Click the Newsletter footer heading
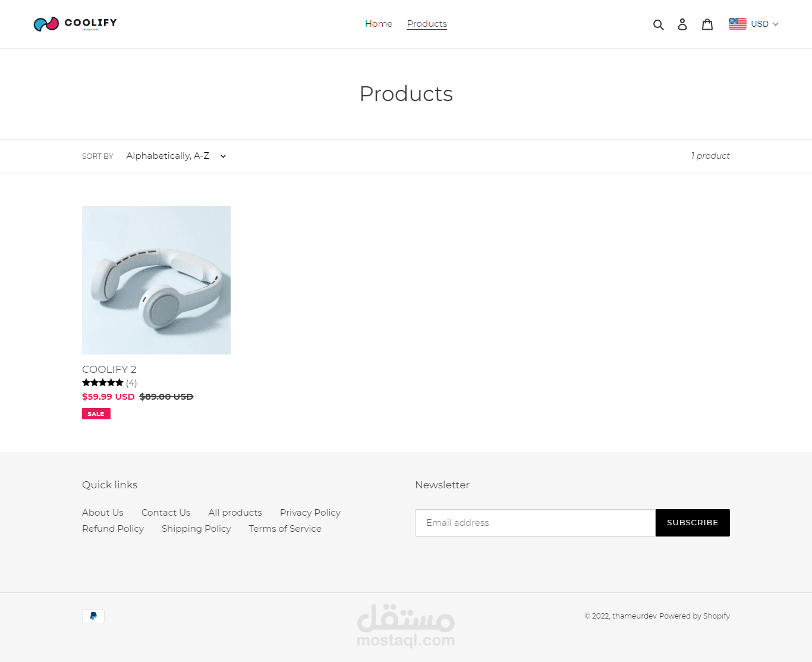This screenshot has height=662, width=812. 442,485
